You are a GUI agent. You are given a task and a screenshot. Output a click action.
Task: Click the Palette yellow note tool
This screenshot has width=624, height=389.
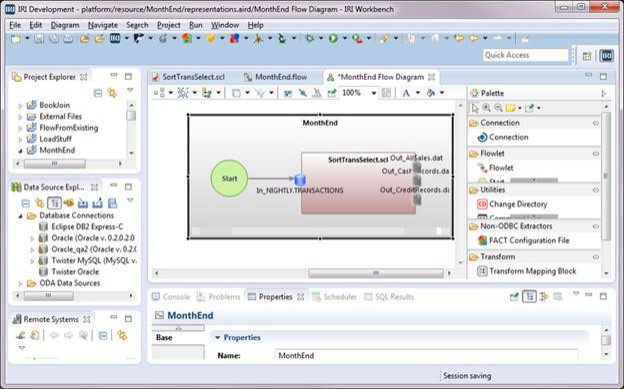511,108
